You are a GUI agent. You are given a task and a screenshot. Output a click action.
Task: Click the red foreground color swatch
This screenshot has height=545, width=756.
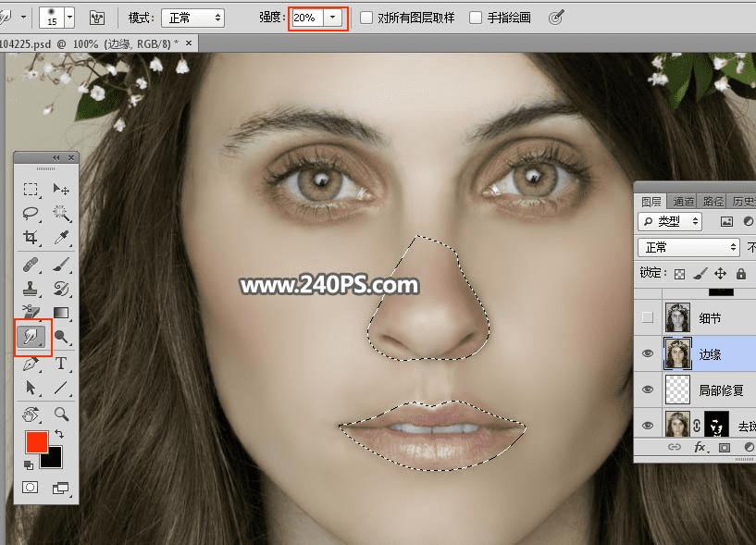tap(37, 441)
